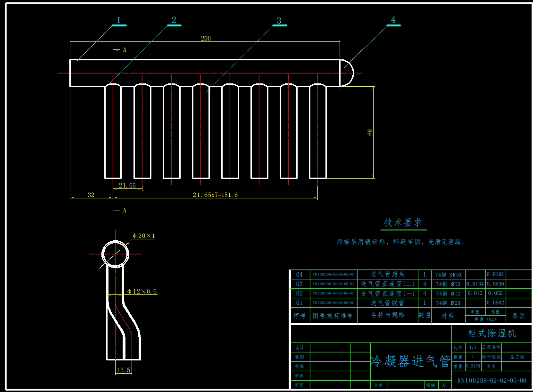Click the "审定" signature label
Image resolution: width=533 pixels, height=392 pixels.
click(299, 385)
